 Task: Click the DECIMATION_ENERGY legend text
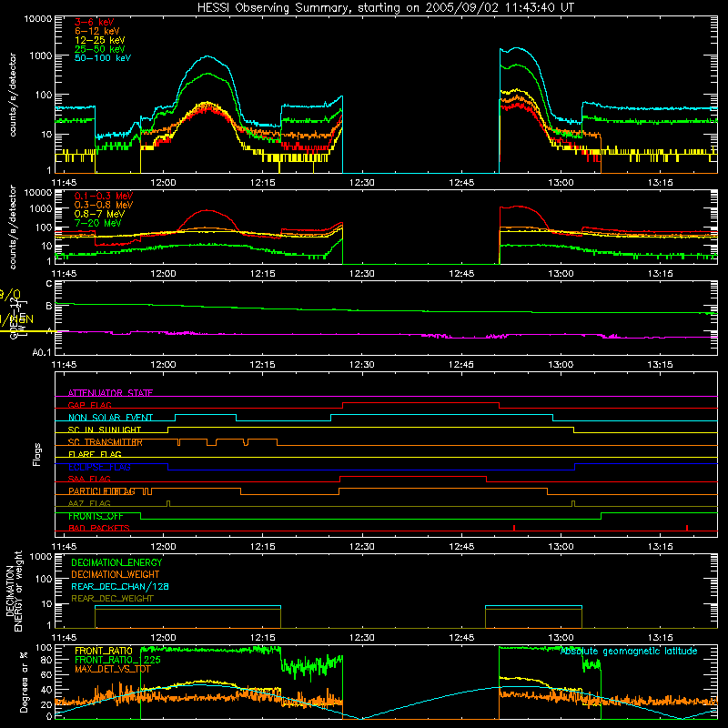[x=116, y=562]
